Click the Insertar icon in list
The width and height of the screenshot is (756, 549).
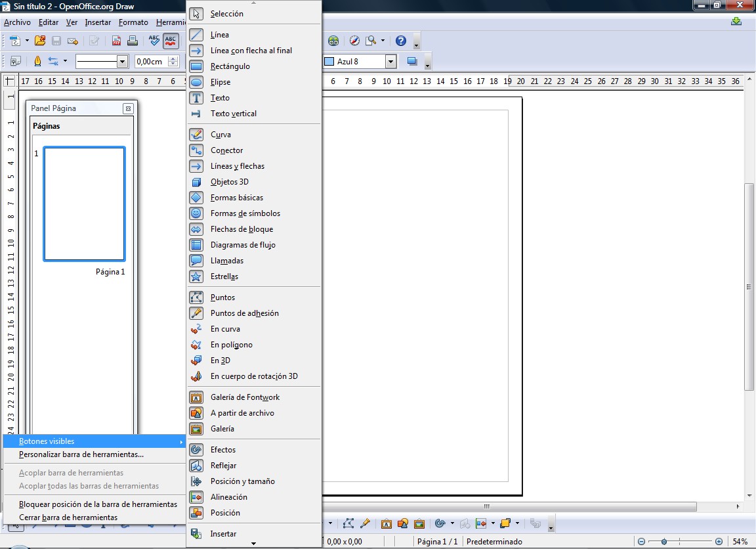pos(196,534)
